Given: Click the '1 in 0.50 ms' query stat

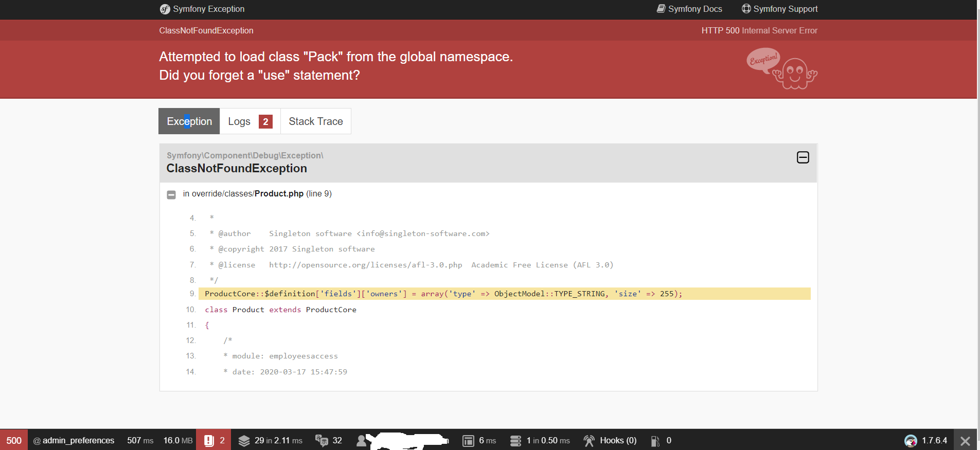Looking at the screenshot, I should 548,440.
